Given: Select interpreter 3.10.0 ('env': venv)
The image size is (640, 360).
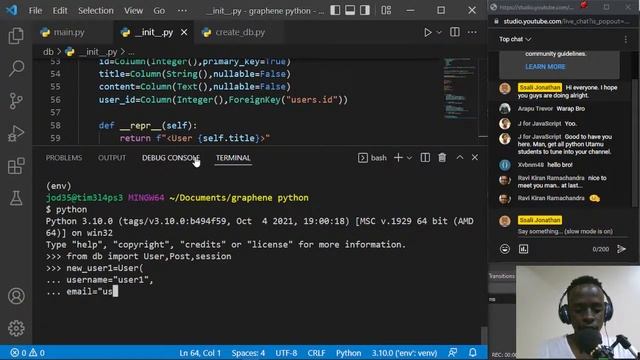Looking at the screenshot, I should (404, 353).
